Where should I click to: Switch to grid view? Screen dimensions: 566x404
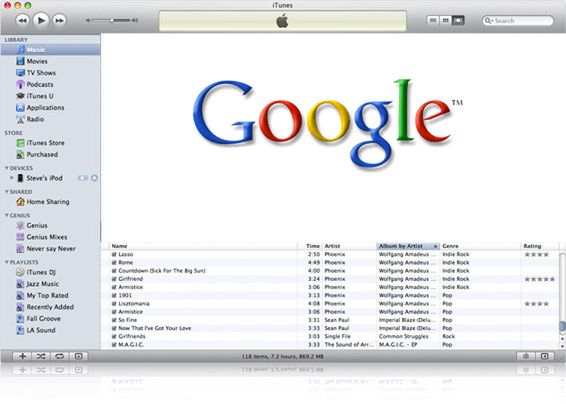click(445, 21)
